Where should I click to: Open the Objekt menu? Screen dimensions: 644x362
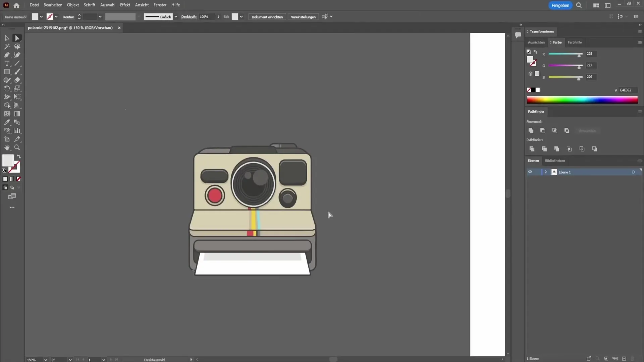click(x=73, y=5)
